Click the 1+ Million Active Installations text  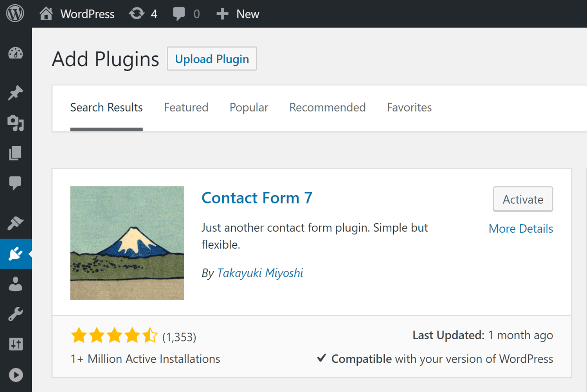pyautogui.click(x=145, y=359)
